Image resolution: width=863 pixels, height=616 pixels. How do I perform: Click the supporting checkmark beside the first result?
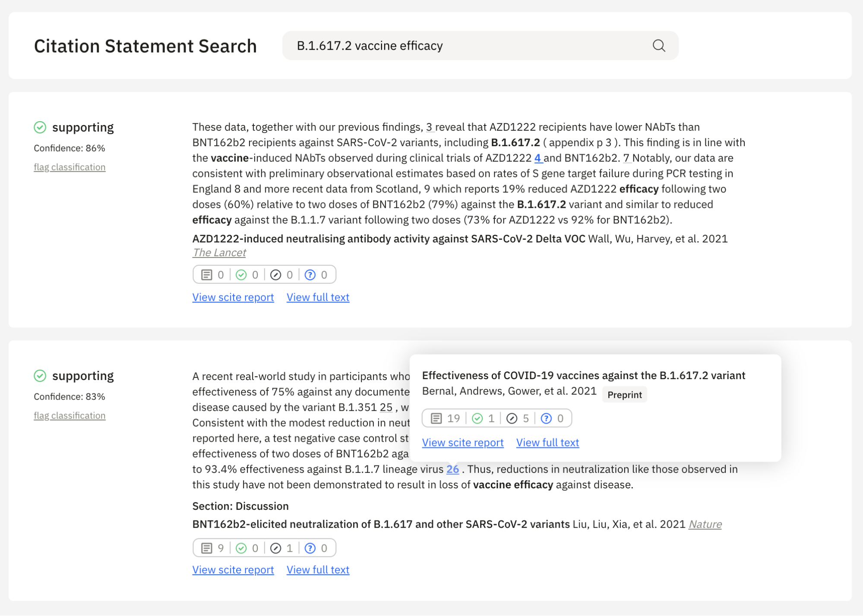[x=40, y=127]
